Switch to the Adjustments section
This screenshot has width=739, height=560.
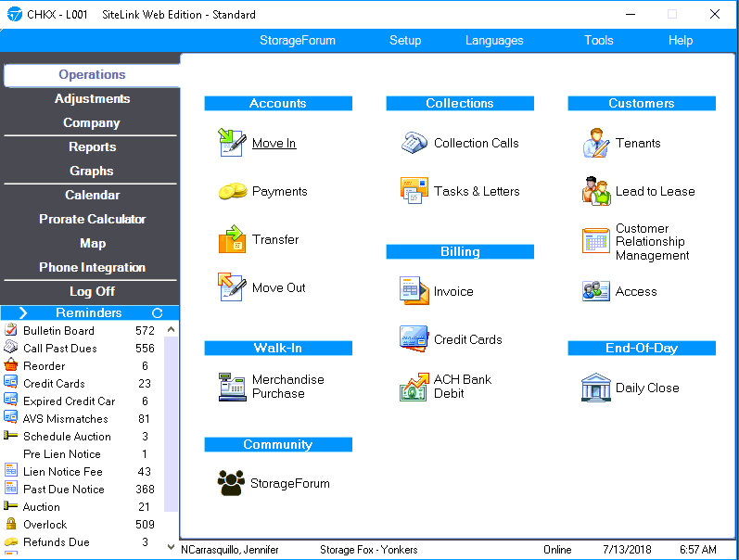[92, 98]
